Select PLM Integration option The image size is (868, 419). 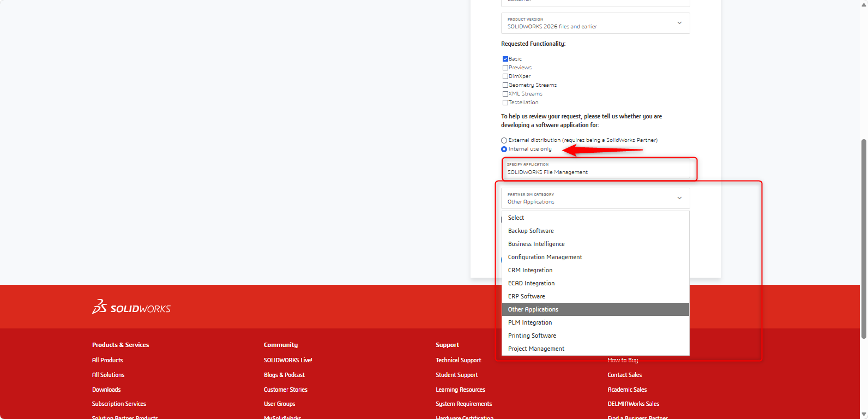point(595,322)
